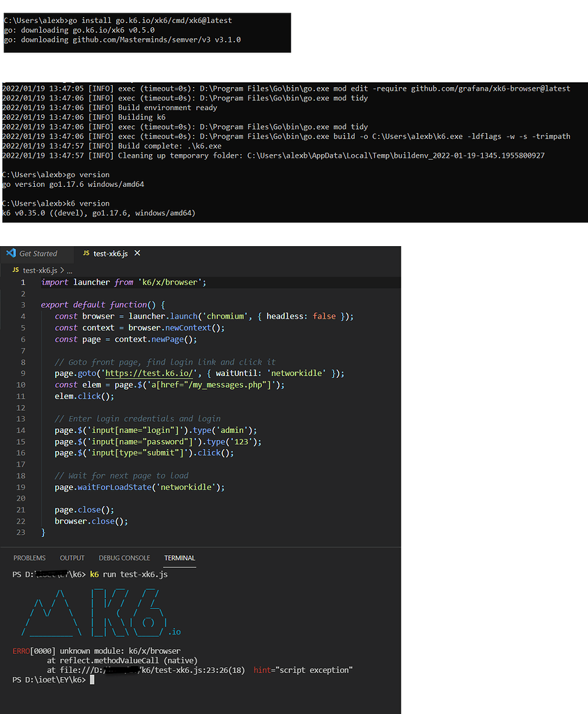Screen dimensions: 588x714
Task: Click line number 9 in the gutter
Action: [23, 374]
